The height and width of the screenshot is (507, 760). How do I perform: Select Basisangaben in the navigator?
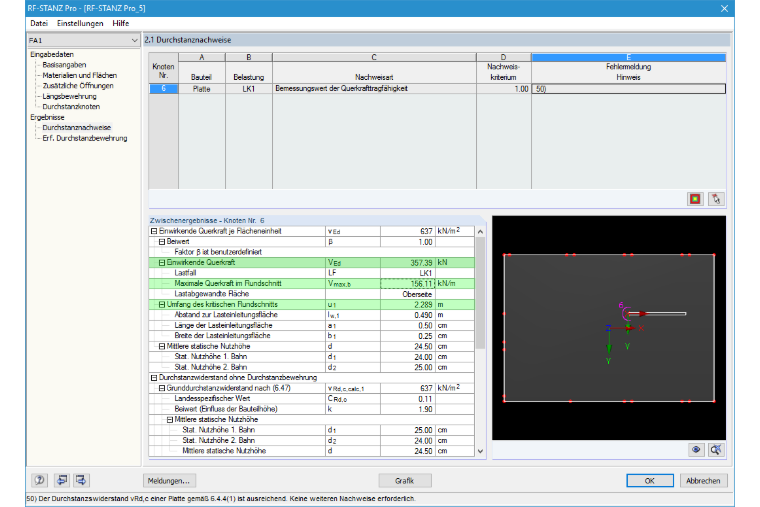[64, 65]
